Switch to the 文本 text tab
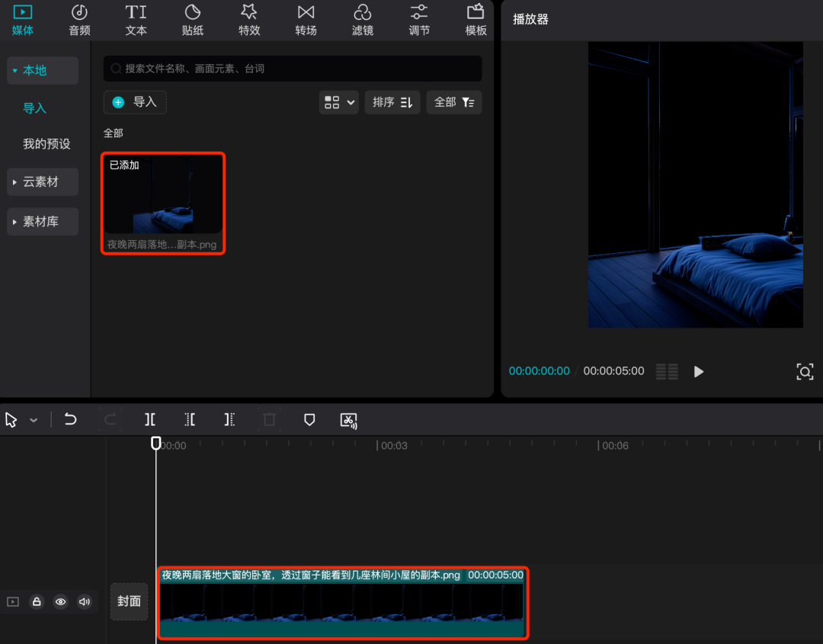Viewport: 823px width, 644px height. (x=136, y=20)
